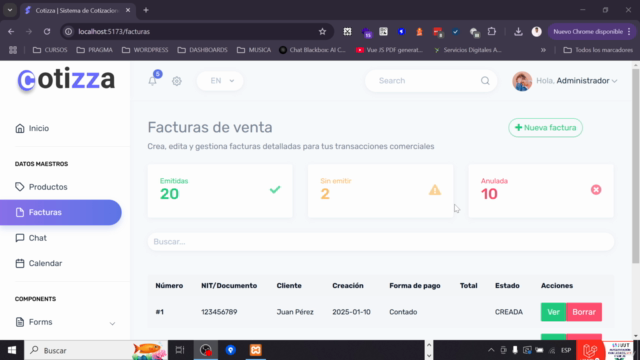Click the Cotizza logo

[x=66, y=79]
